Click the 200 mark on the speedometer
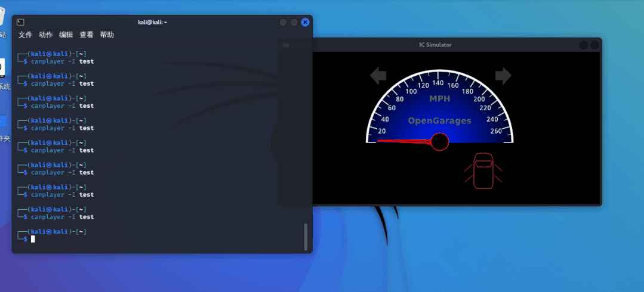 (479, 99)
